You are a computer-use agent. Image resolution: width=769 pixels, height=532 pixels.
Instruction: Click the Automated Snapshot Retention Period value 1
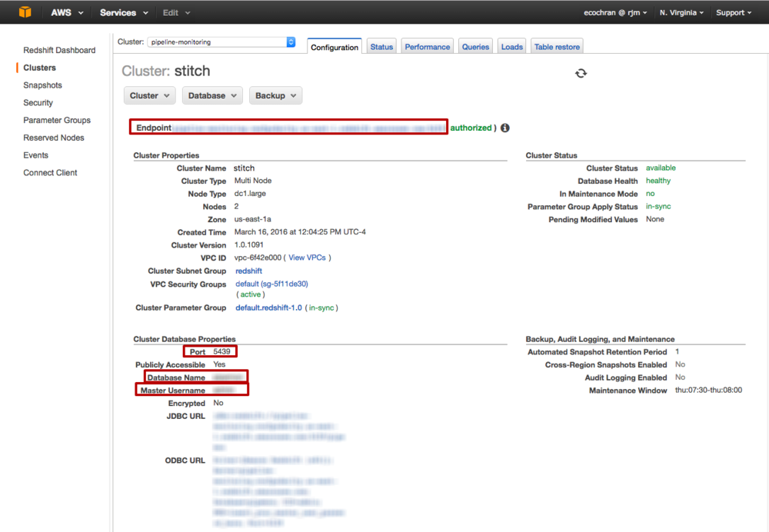point(677,351)
